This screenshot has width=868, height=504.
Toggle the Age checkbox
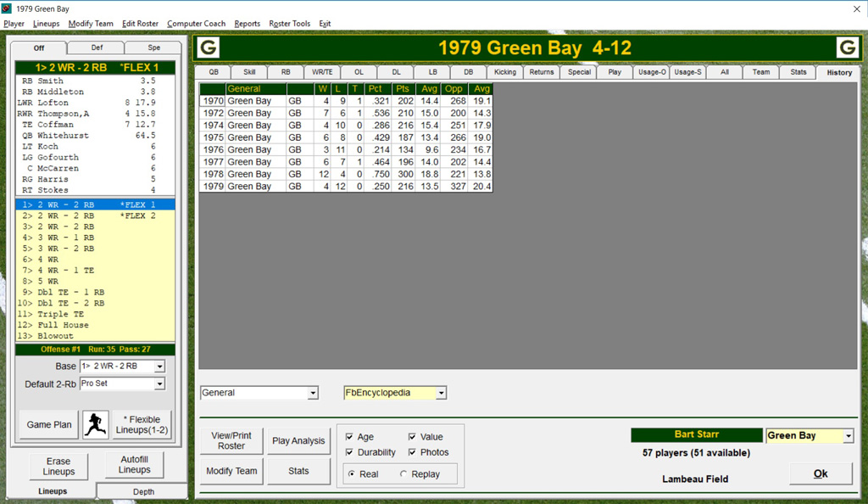[x=349, y=437]
